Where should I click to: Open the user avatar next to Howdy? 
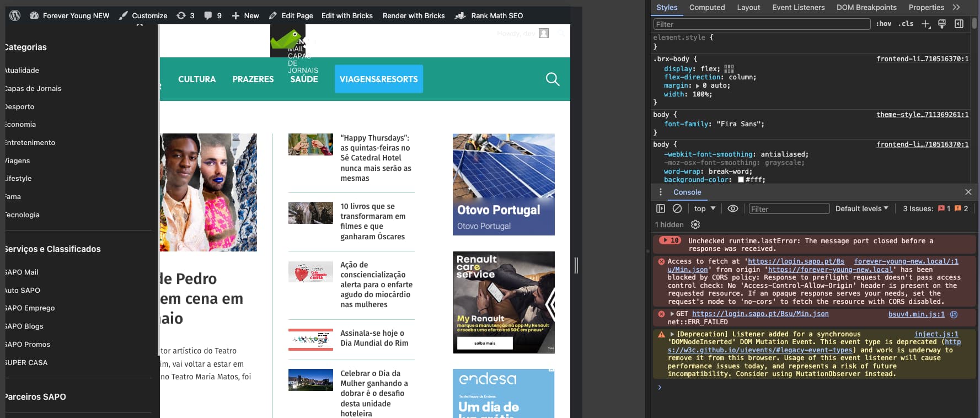[544, 33]
